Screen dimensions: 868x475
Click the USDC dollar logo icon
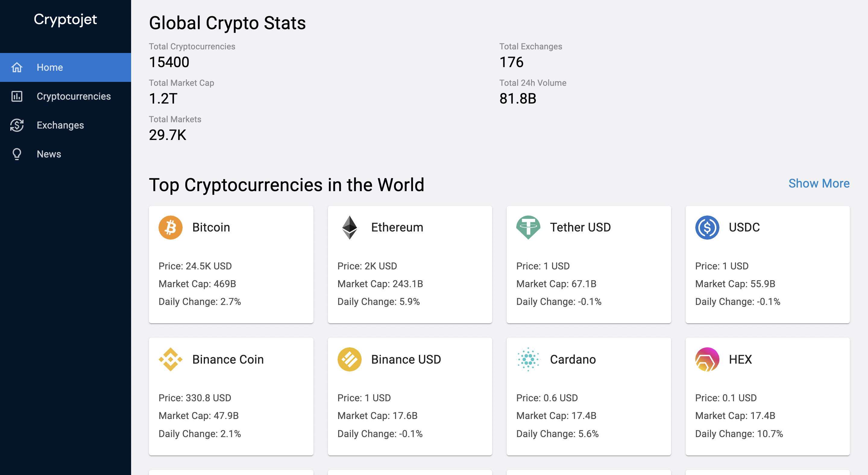[x=707, y=227]
